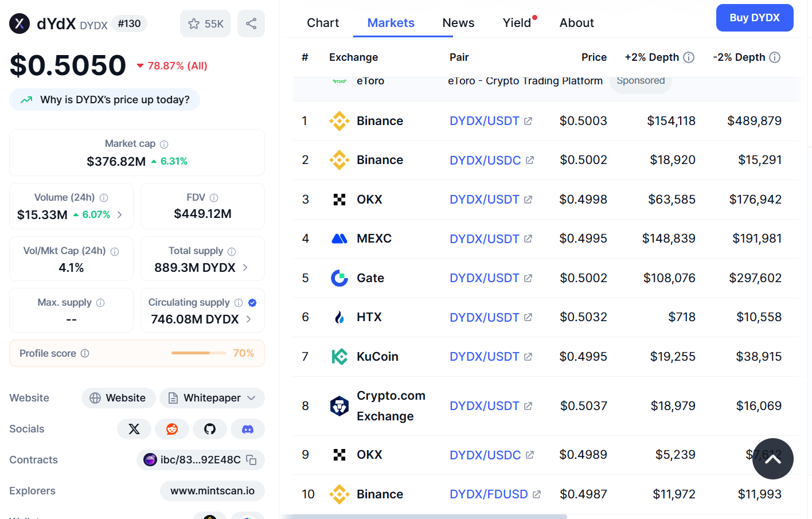Open Circulating supply info icon
Image resolution: width=812 pixels, height=519 pixels.
click(239, 303)
